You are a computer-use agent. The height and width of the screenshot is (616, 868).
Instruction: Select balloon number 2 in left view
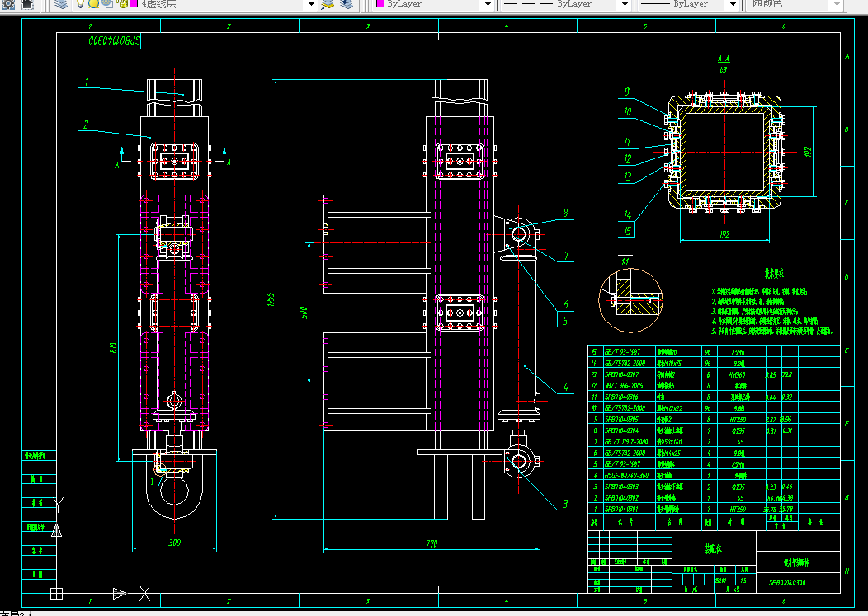[x=86, y=125]
